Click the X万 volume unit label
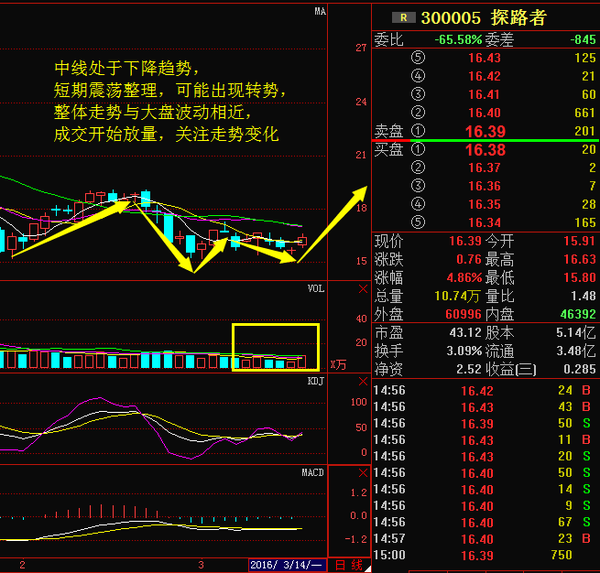Screen dimensions: 600x573 point(338,365)
